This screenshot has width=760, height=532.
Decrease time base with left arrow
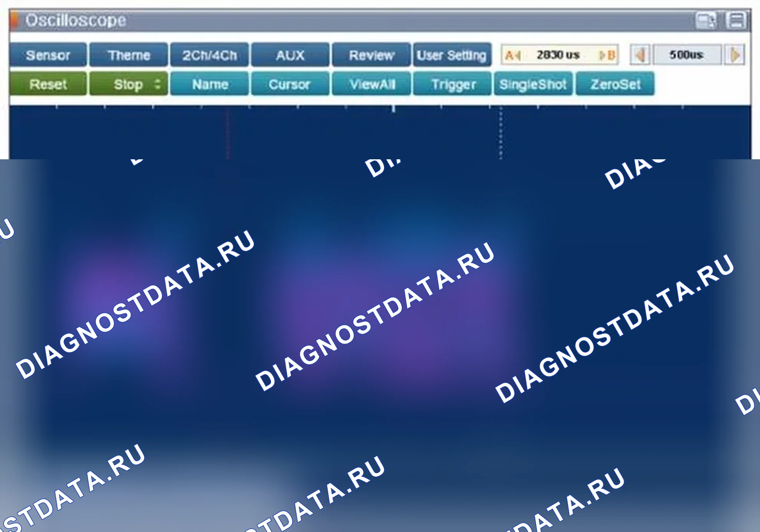coord(640,55)
